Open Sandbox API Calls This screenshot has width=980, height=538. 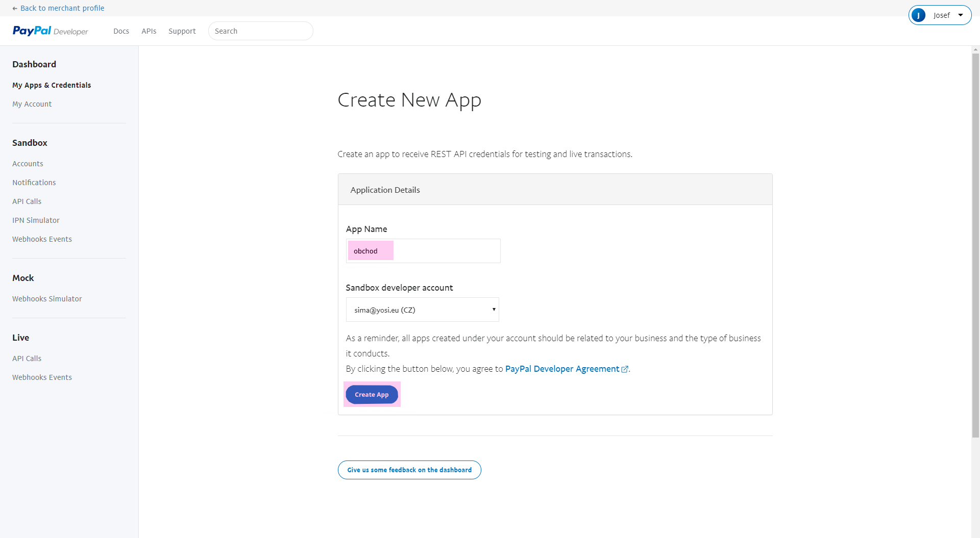[x=27, y=201]
